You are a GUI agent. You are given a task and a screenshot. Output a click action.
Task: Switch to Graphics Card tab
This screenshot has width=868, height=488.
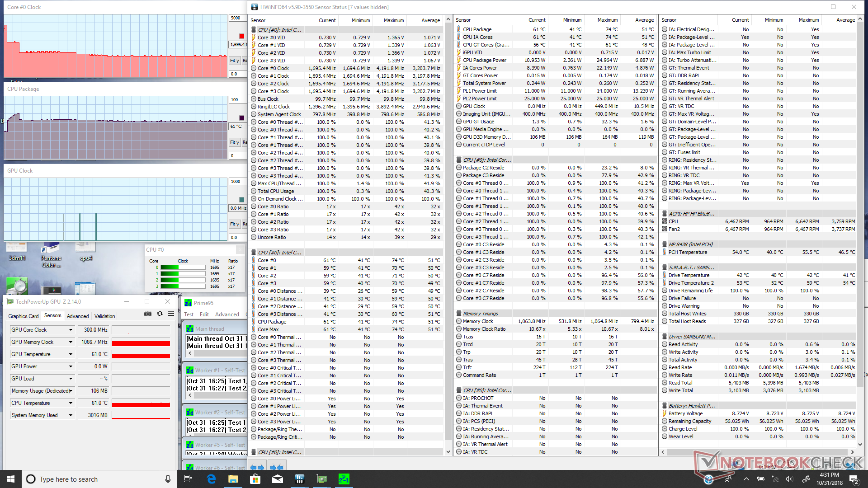(x=24, y=316)
